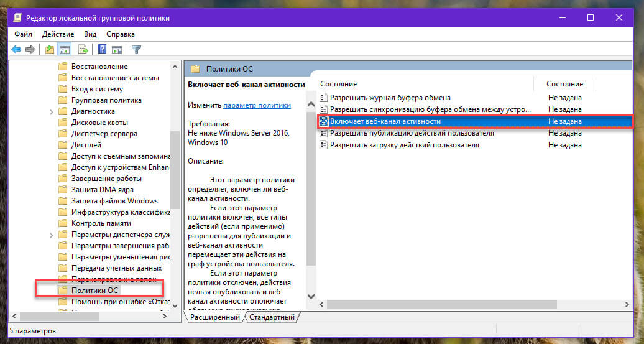
Task: Switch to the Расширенный tab
Action: click(215, 317)
